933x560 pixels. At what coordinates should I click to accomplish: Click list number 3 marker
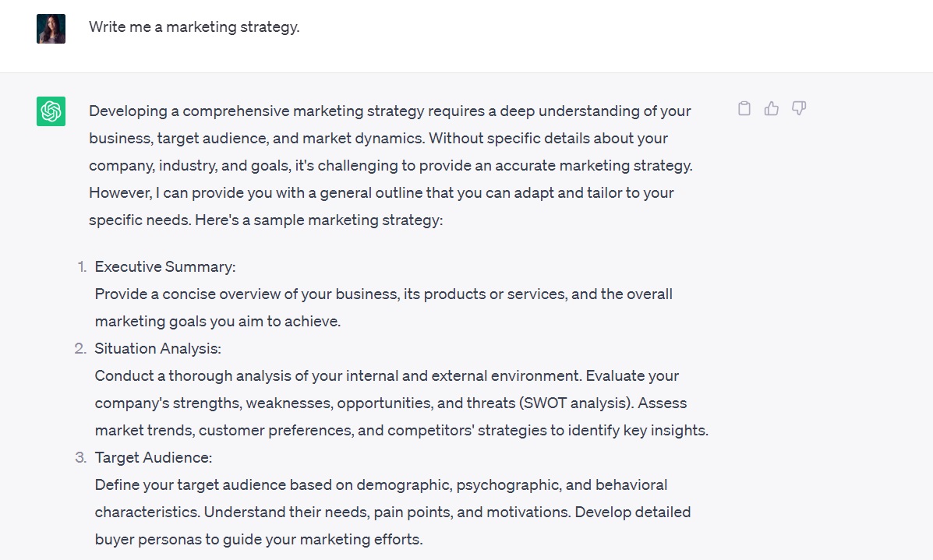click(80, 457)
